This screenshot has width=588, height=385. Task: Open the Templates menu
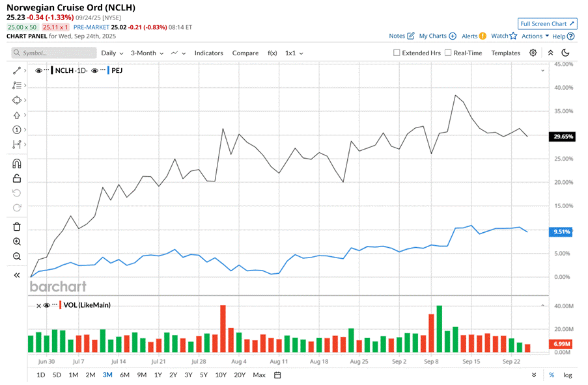click(505, 53)
